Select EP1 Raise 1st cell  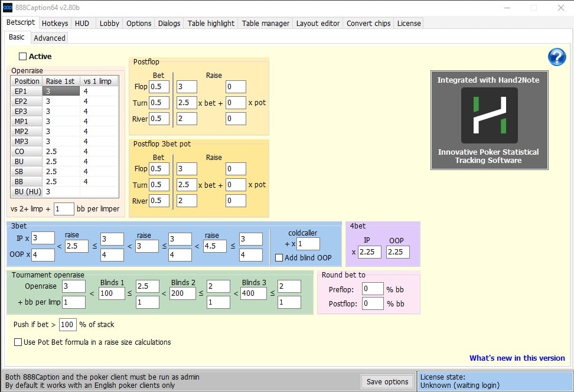click(61, 91)
